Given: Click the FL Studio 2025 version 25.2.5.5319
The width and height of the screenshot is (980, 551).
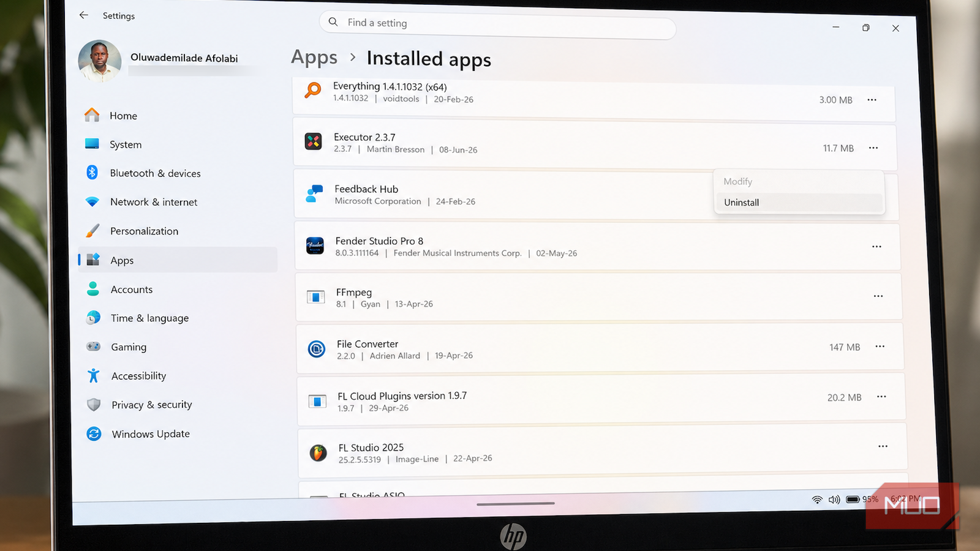Looking at the screenshot, I should click(360, 460).
